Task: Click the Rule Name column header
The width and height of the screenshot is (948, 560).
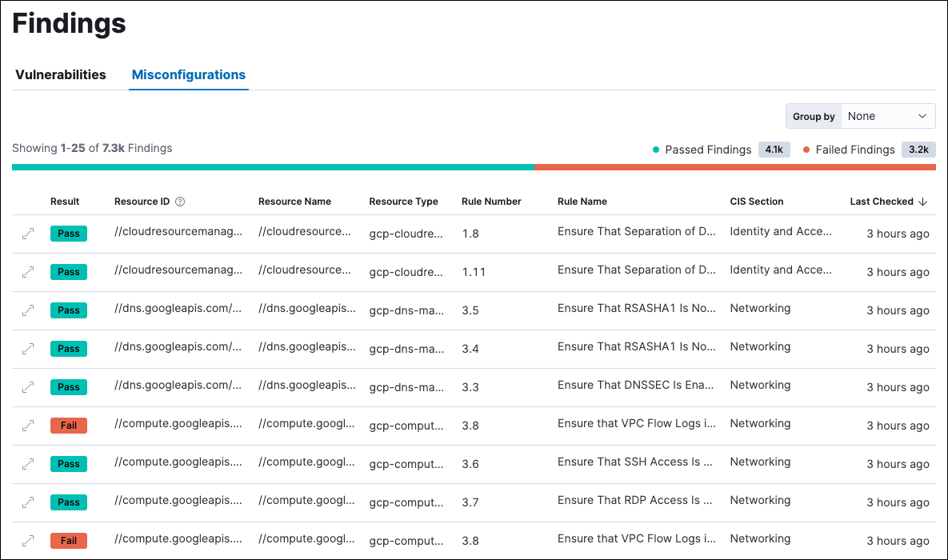Action: pos(582,202)
